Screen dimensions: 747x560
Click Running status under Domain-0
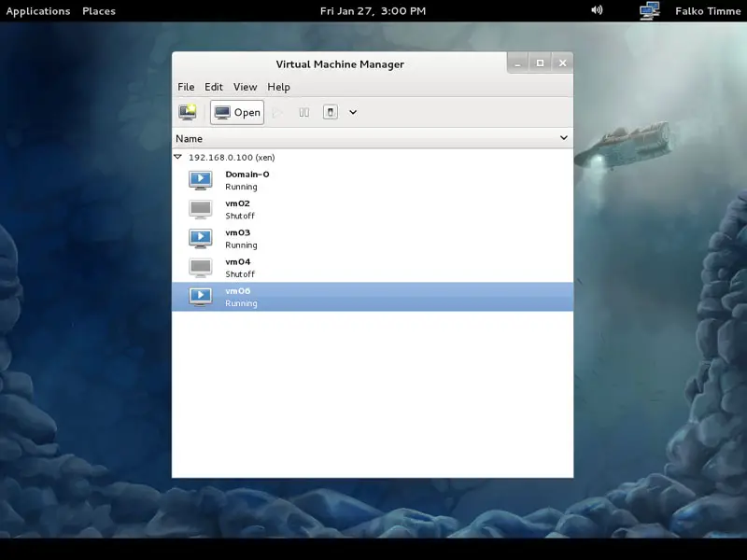tap(241, 187)
